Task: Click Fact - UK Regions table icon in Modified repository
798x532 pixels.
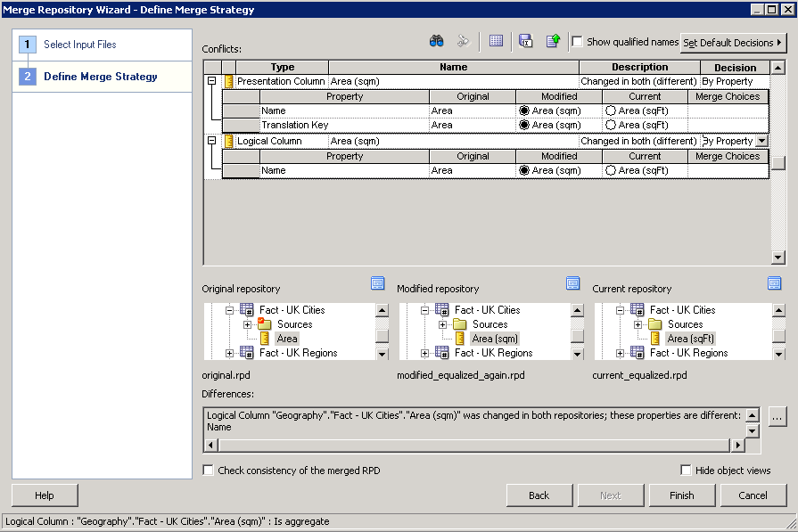Action: 441,353
